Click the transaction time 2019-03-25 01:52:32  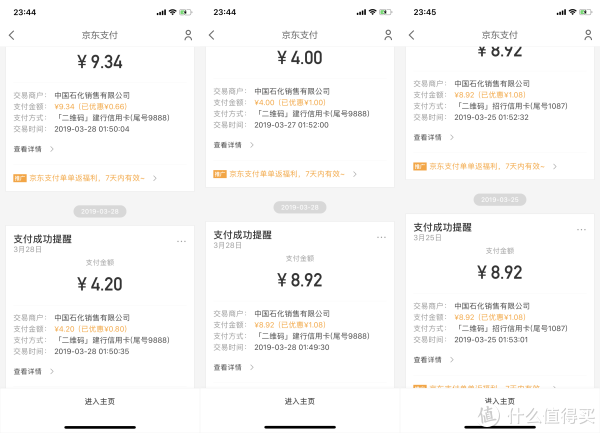(x=491, y=117)
